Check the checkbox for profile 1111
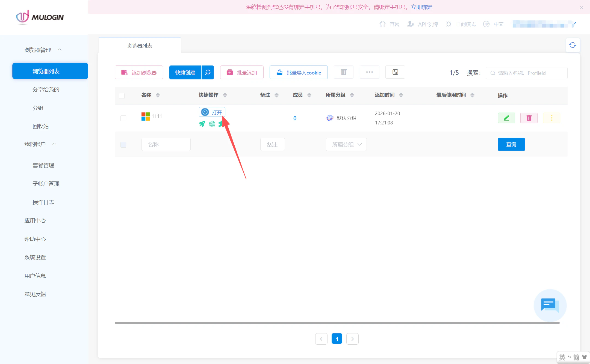The image size is (590, 364). (123, 118)
